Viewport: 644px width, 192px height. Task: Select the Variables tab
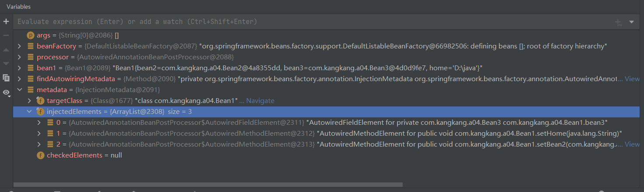coord(18,7)
